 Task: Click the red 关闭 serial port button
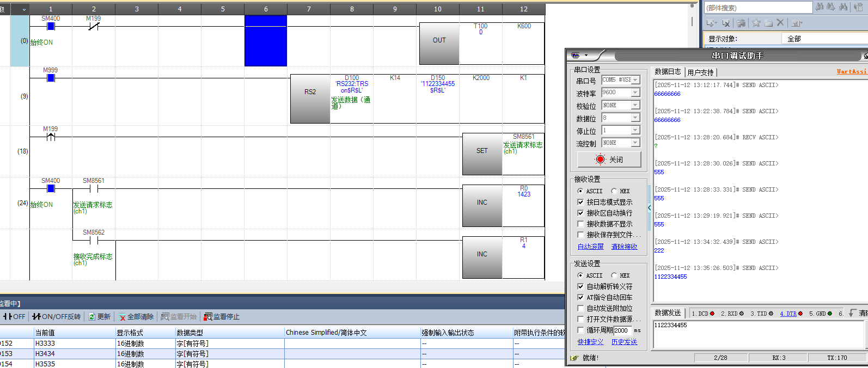[x=609, y=160]
